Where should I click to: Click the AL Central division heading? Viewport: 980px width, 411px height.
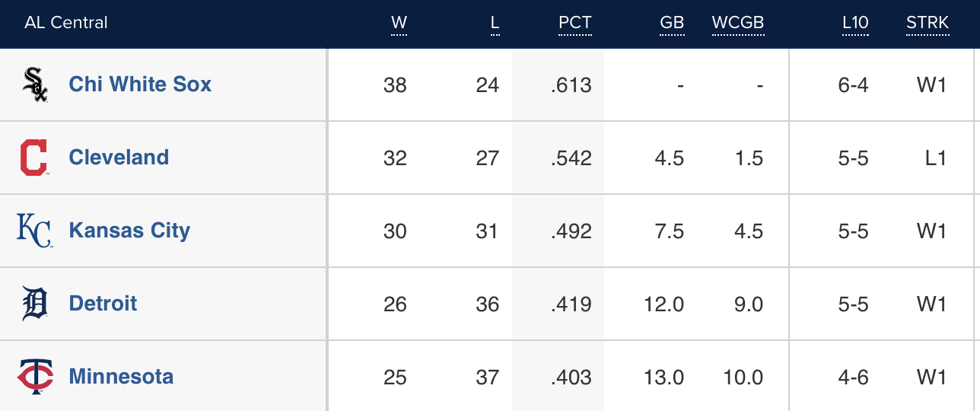[66, 23]
